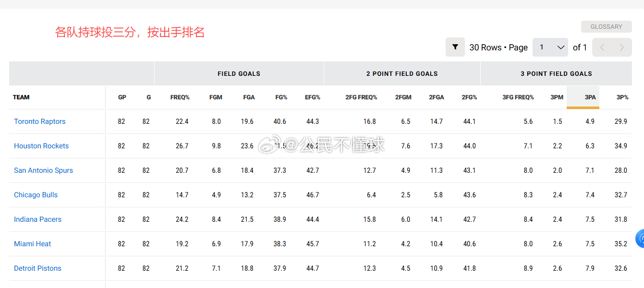Sort by GP column header
The height and width of the screenshot is (288, 644).
coord(122,97)
